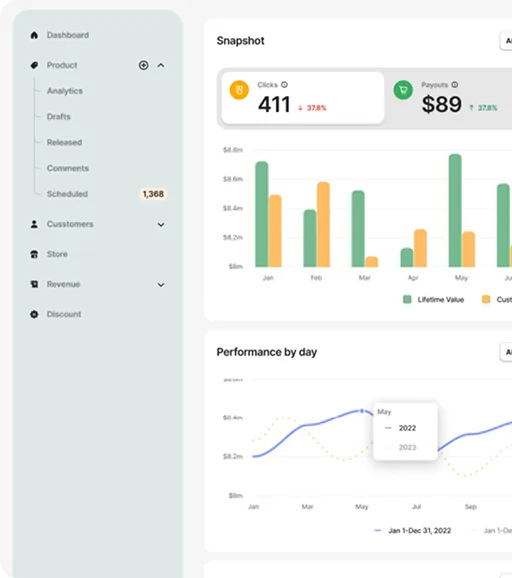Click the Customers person icon

point(34,224)
